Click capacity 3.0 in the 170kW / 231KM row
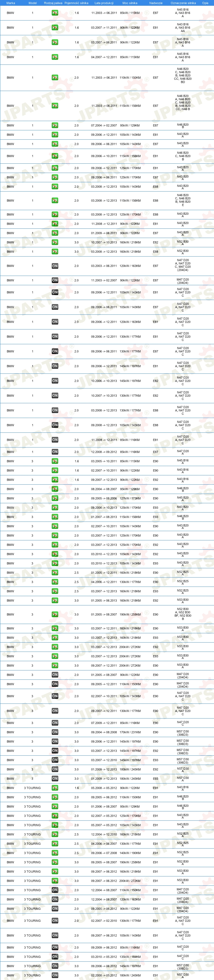The width and height of the screenshot is (214, 980). [77, 732]
